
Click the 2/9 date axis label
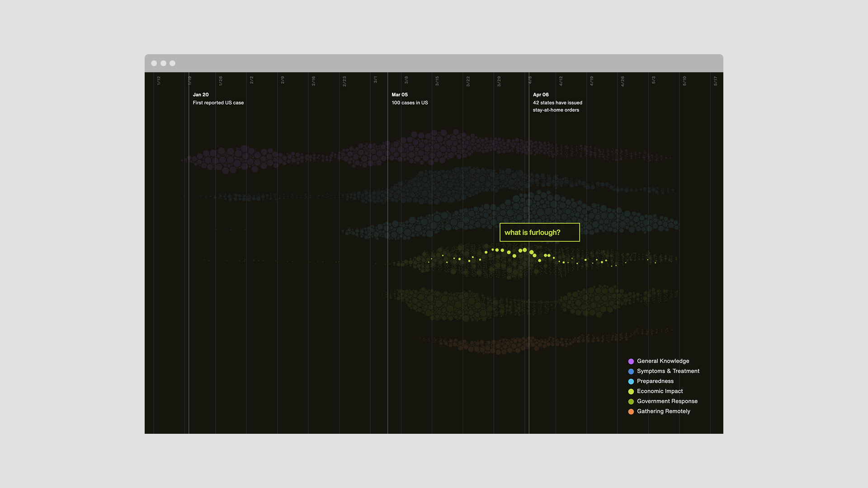(283, 80)
